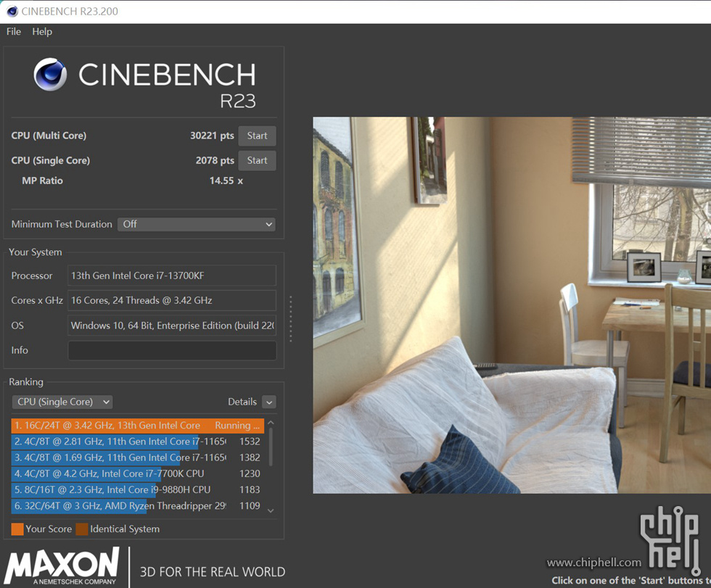Open the Minimum Test Duration dropdown
The width and height of the screenshot is (711, 588).
click(197, 224)
